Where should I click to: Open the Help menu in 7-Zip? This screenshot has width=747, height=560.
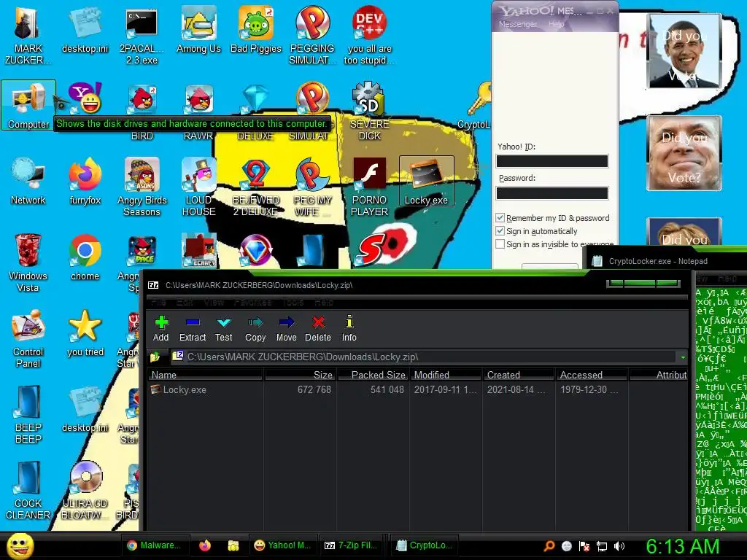tap(323, 302)
